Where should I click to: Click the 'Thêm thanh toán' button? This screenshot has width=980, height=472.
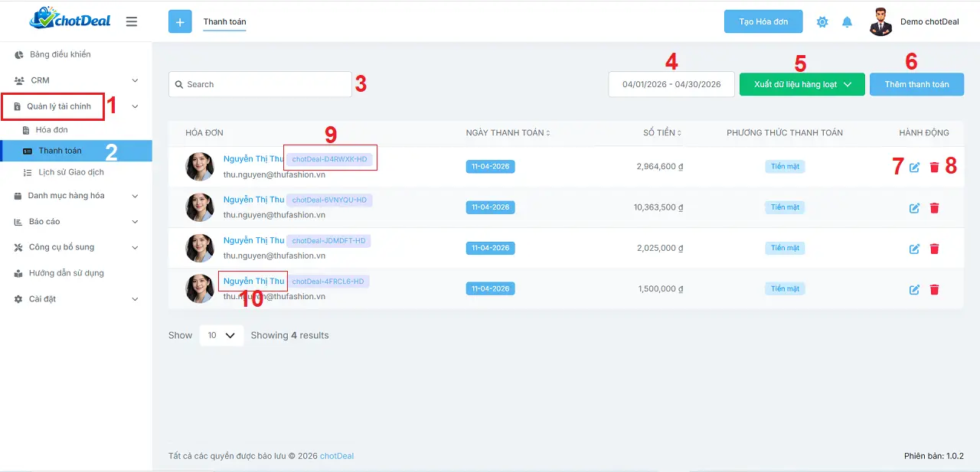(x=916, y=84)
